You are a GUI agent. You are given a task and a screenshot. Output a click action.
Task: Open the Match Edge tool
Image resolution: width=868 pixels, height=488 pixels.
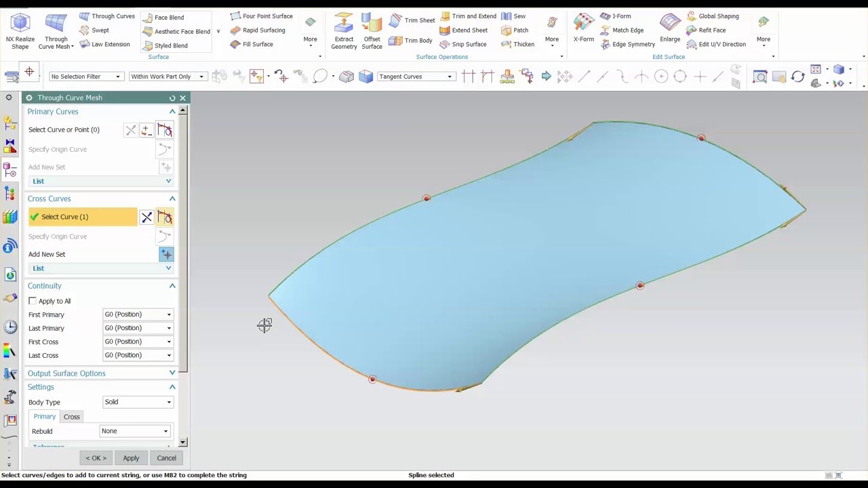pos(622,30)
